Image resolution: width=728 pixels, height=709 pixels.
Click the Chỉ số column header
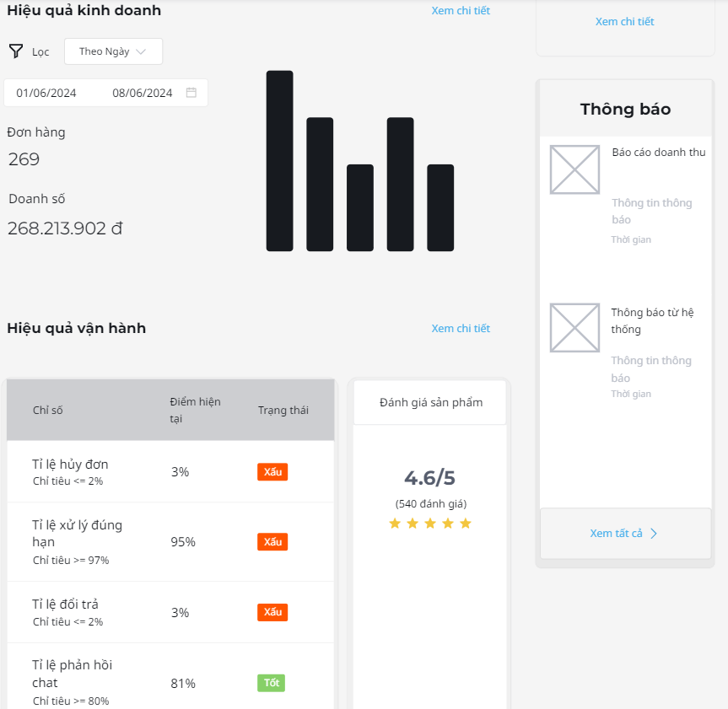[x=47, y=411]
